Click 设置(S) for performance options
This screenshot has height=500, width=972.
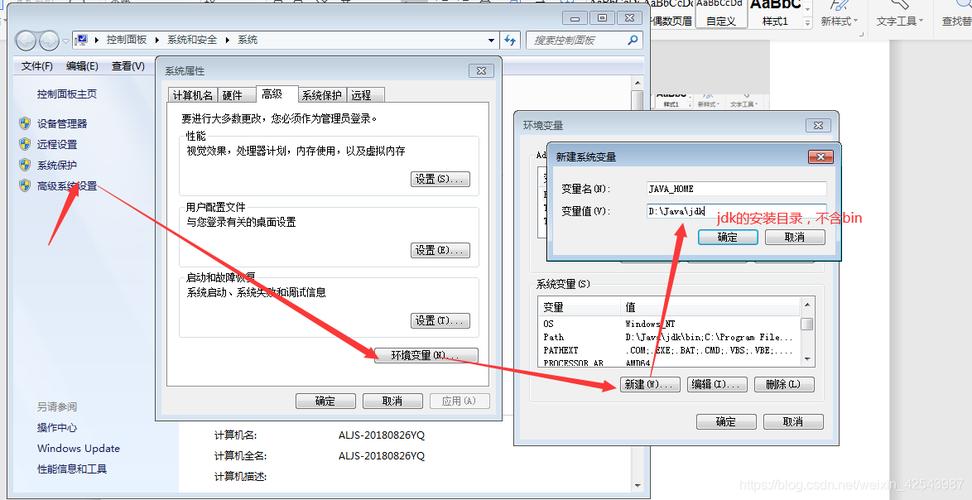click(440, 179)
